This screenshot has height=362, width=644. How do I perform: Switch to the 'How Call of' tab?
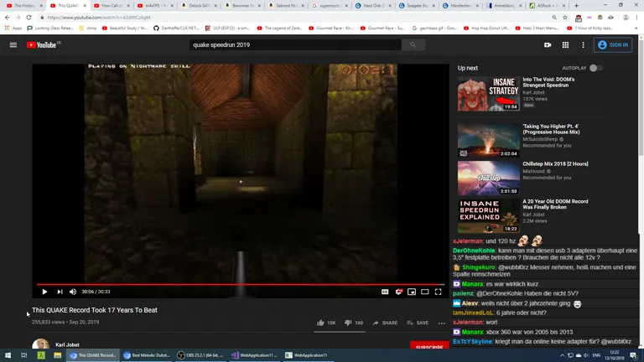112,6
